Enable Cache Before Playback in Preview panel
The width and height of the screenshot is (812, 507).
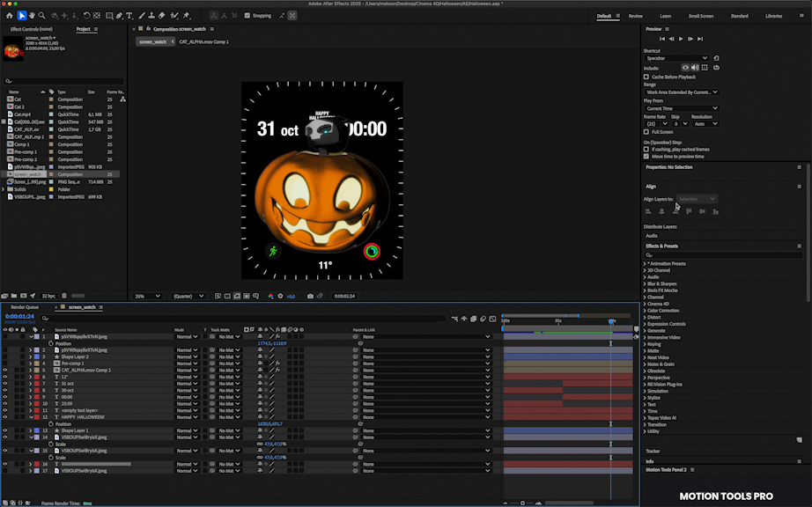pos(646,77)
